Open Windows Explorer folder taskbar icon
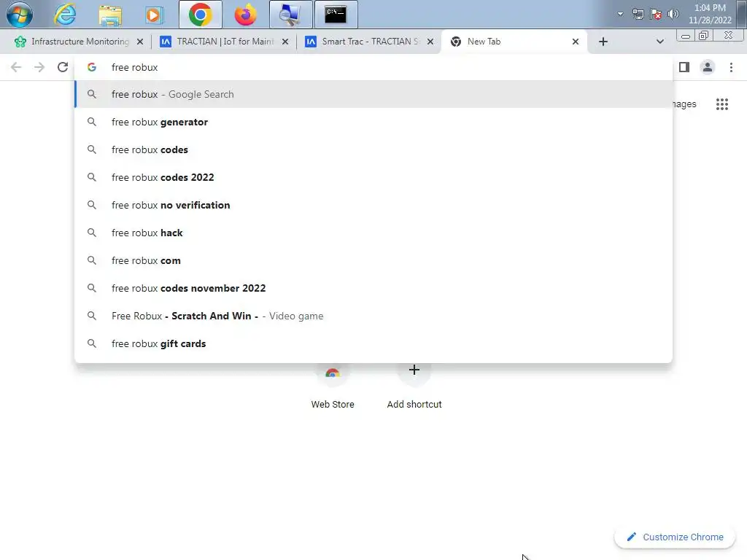 click(x=110, y=15)
